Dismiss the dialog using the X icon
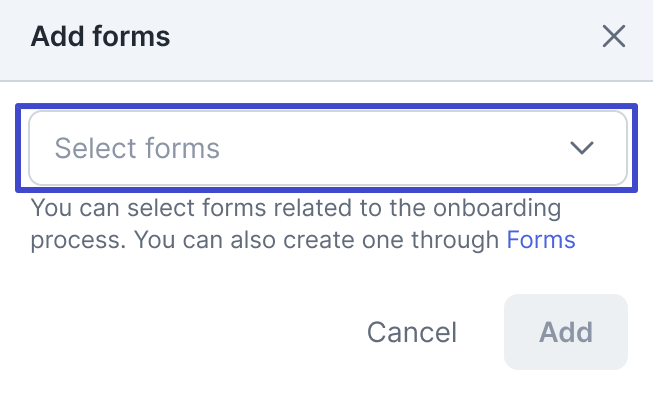Viewport: 653px width, 398px height. [x=613, y=36]
